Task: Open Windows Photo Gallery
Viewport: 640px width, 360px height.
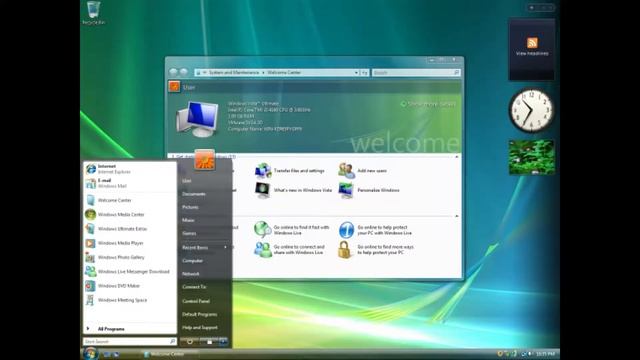Action: [x=130, y=258]
